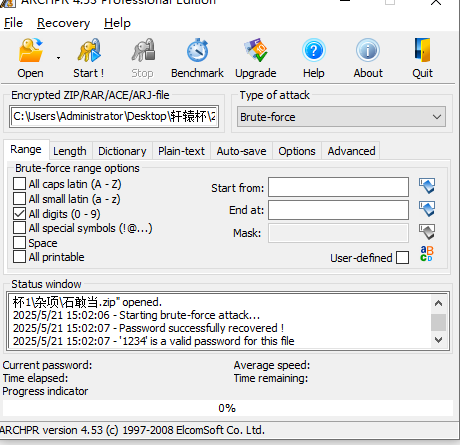
Task: Click the icon beside Mask field
Action: (x=427, y=232)
